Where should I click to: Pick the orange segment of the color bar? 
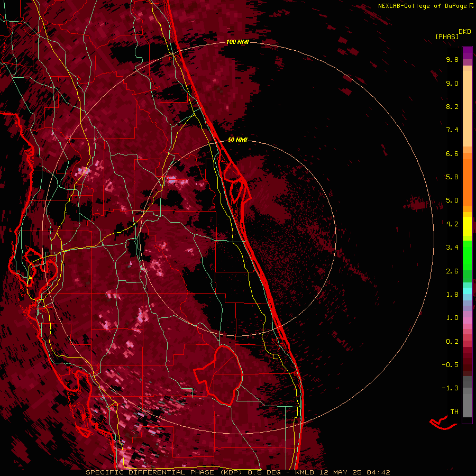pos(467,182)
